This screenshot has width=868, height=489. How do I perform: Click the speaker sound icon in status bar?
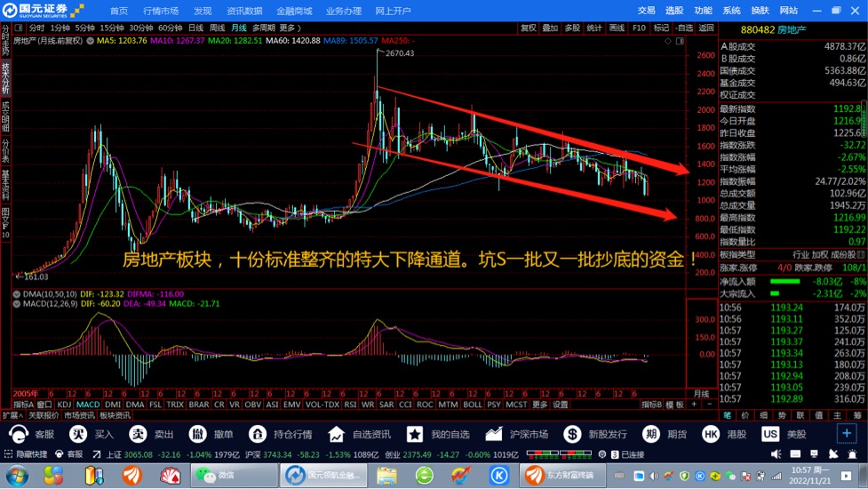776,454
